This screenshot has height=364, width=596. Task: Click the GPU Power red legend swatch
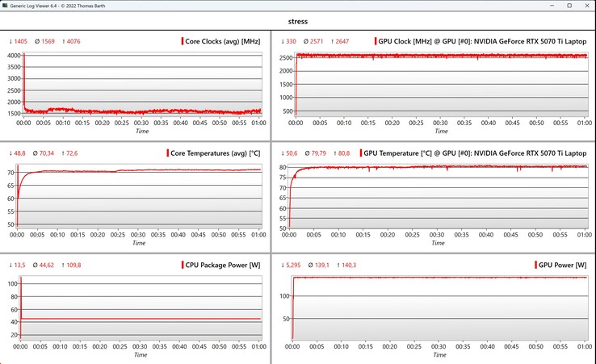pos(535,265)
